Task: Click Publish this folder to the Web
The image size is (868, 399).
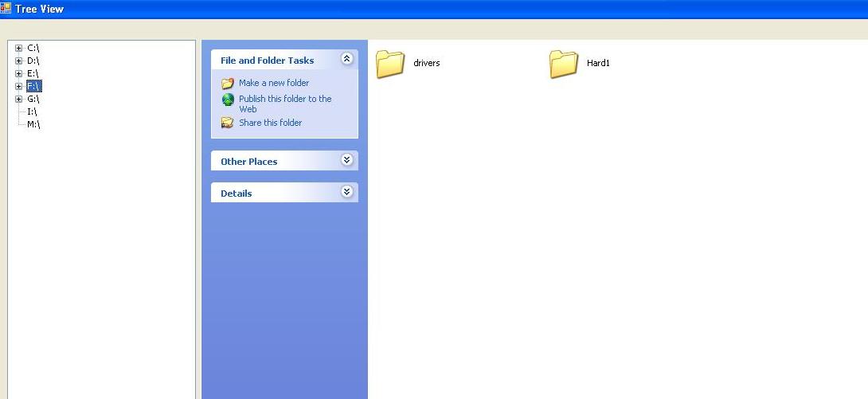Action: [x=285, y=104]
